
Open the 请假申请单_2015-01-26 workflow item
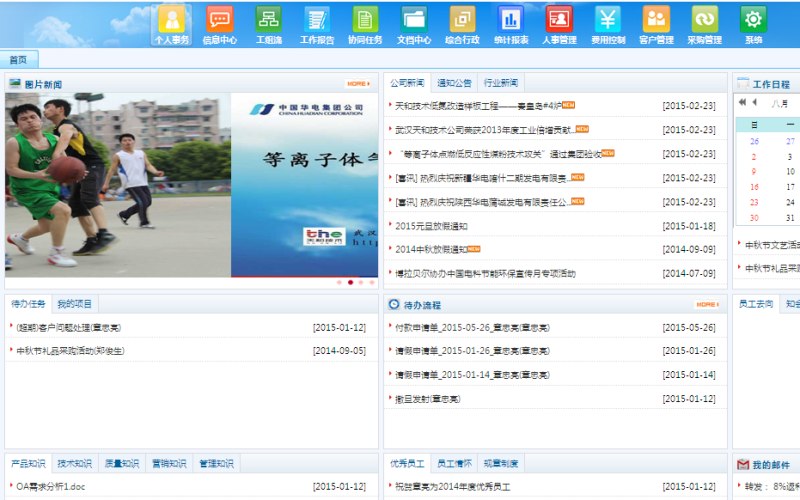point(472,351)
